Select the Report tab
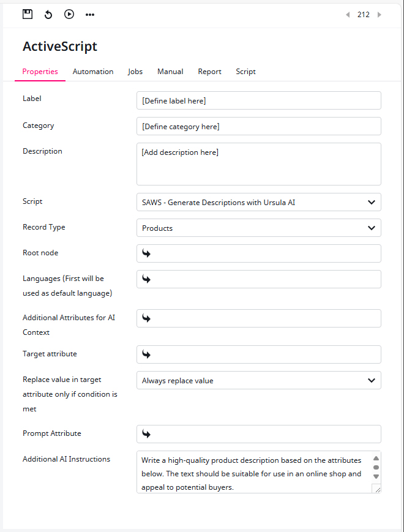 (209, 72)
